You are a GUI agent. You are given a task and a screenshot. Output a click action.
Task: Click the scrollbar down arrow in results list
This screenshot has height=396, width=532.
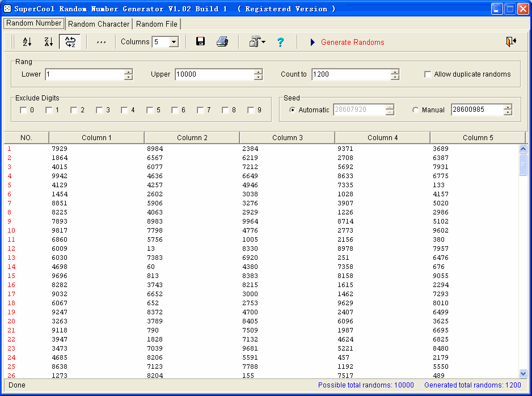pos(523,374)
